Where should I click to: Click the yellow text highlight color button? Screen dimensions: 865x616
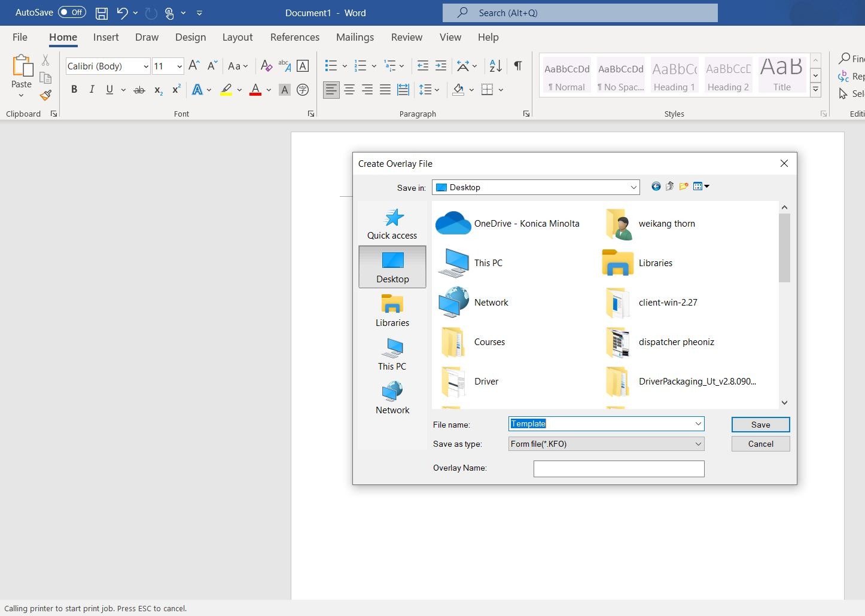point(226,90)
